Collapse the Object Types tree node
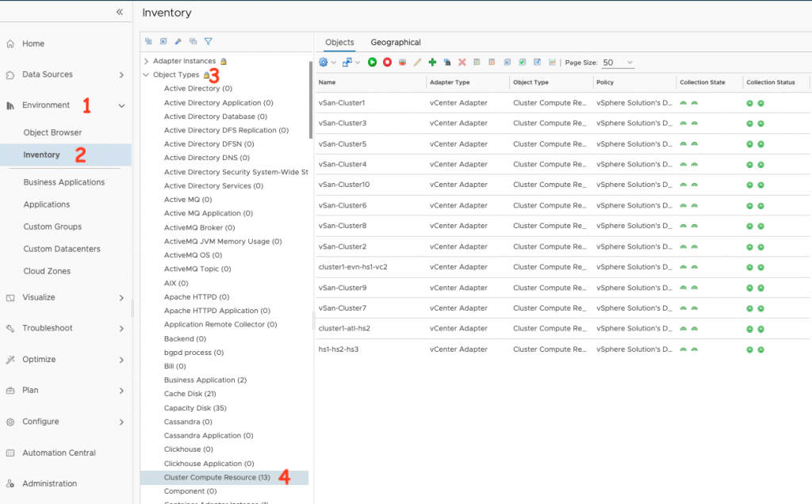This screenshot has width=812, height=504. (x=146, y=75)
